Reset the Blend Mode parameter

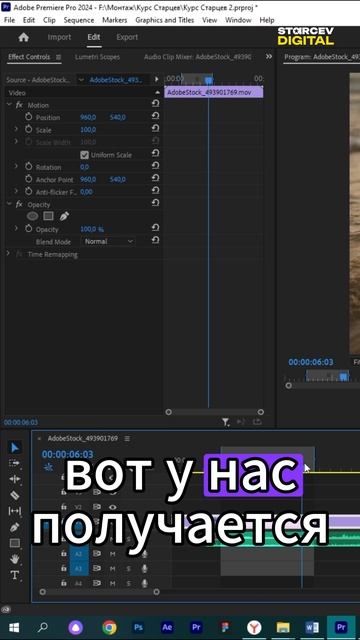pos(155,241)
